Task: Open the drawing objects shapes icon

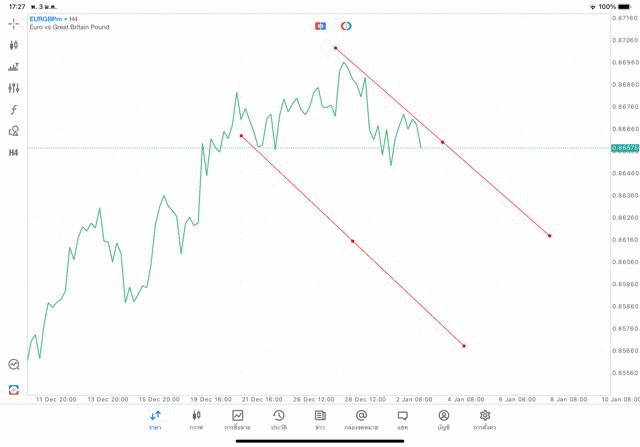Action: click(14, 131)
